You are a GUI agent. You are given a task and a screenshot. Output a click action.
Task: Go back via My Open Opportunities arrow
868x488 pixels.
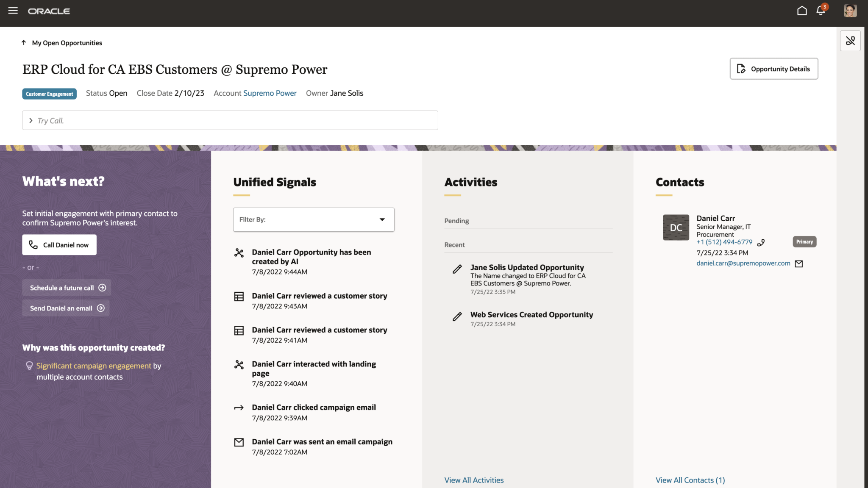pos(24,43)
